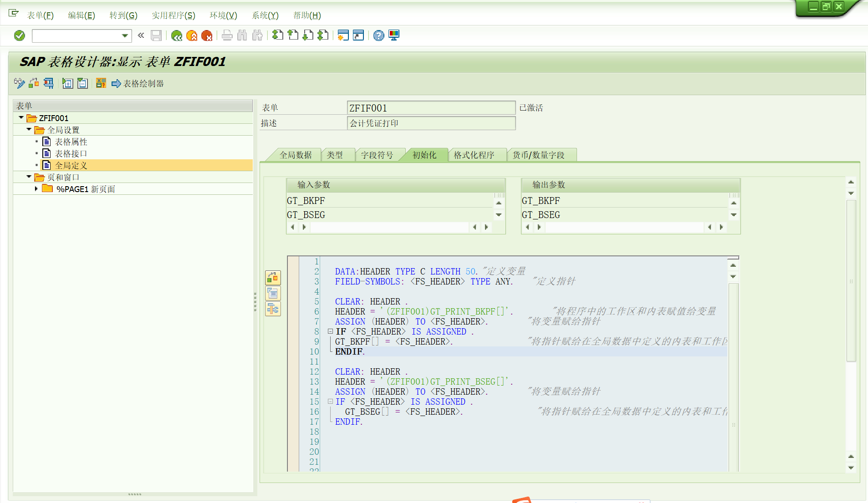868x503 pixels.
Task: Click the pretty printer icon beside editor
Action: tap(273, 309)
